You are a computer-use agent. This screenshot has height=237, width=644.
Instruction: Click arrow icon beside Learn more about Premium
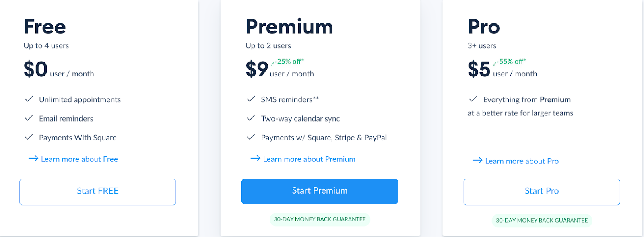[255, 159]
